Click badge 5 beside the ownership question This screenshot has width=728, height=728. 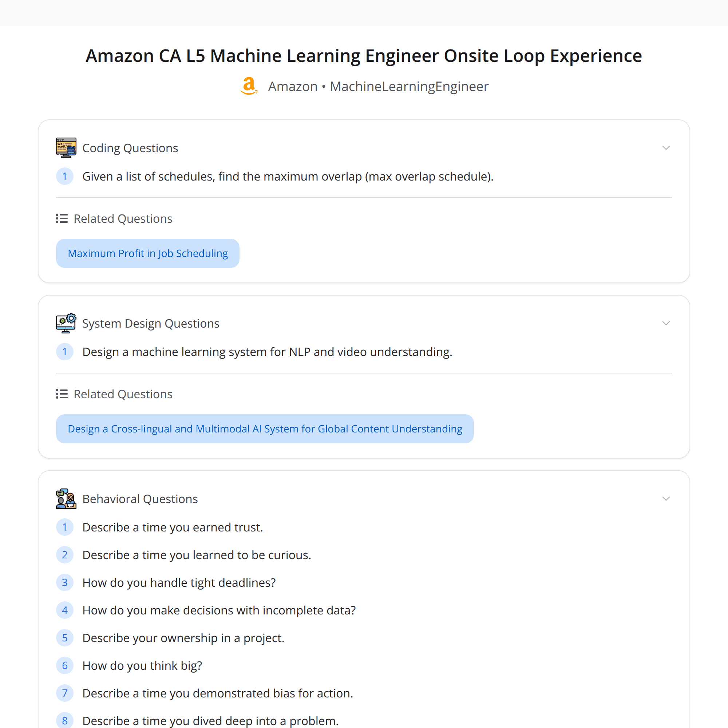tap(65, 638)
